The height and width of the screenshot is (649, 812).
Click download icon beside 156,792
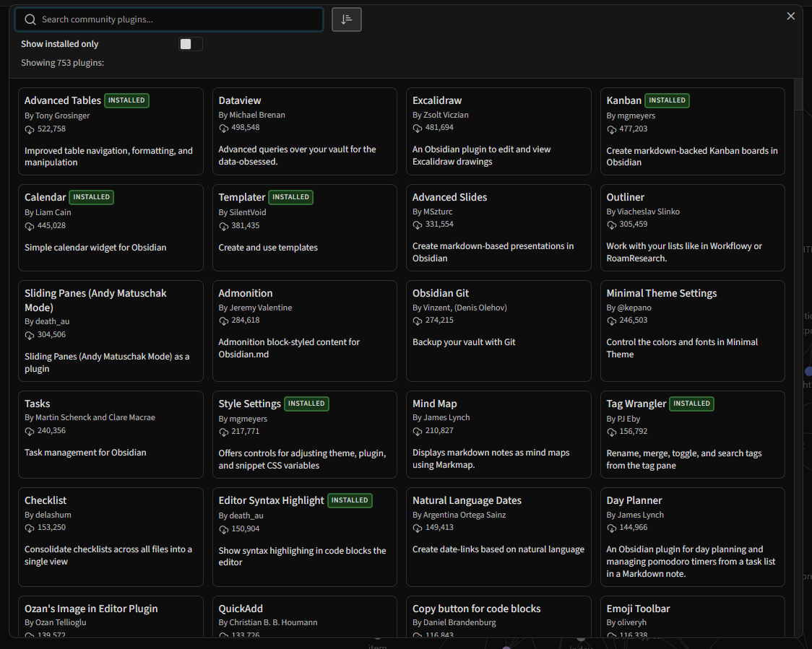(612, 432)
